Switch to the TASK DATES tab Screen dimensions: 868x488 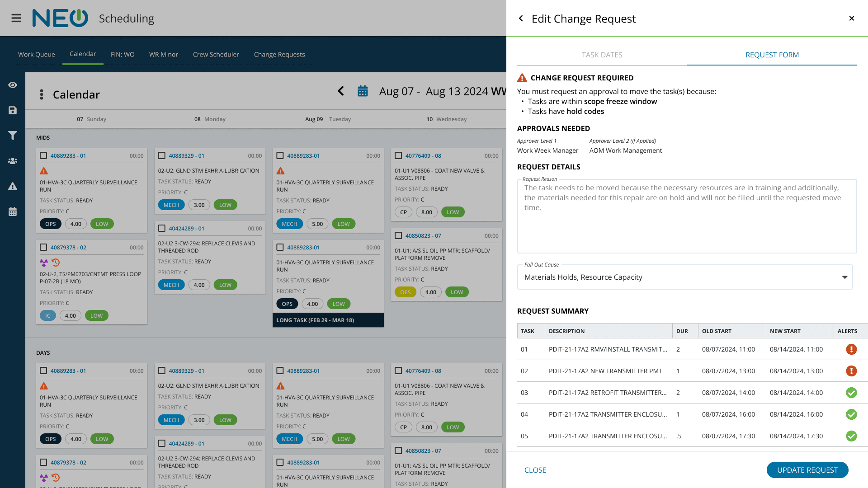(602, 55)
